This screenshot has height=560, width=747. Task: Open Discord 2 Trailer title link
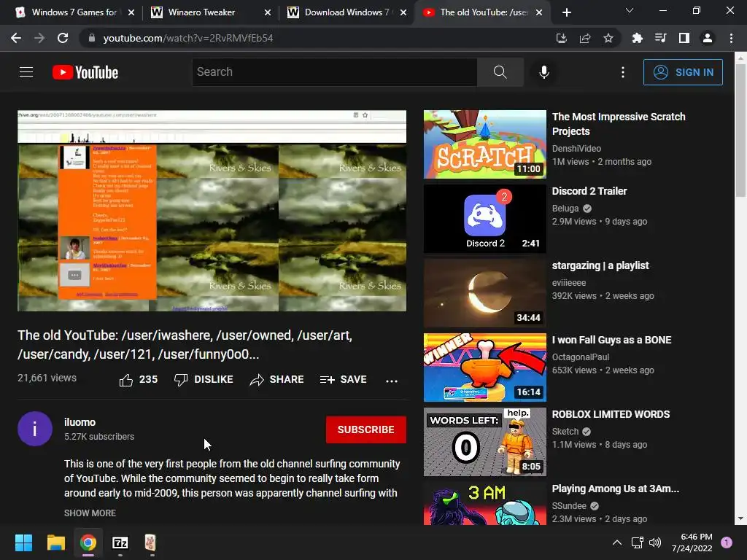[x=589, y=191]
